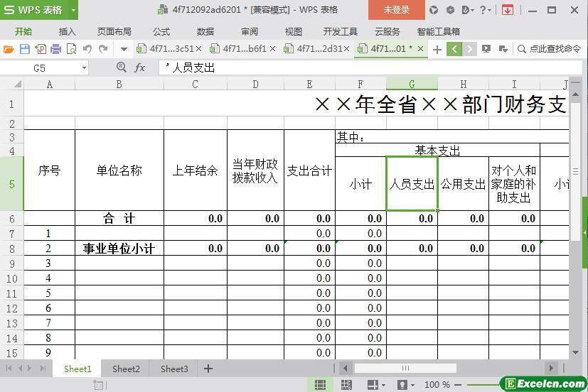Open the 插入 ribbon tab
This screenshot has height=392, width=588.
click(67, 32)
